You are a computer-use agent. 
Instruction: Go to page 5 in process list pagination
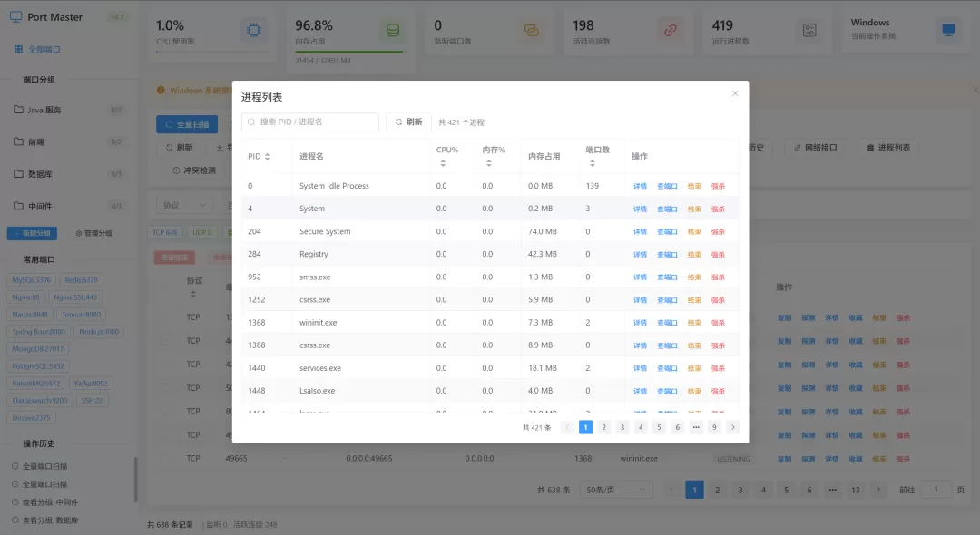[659, 427]
